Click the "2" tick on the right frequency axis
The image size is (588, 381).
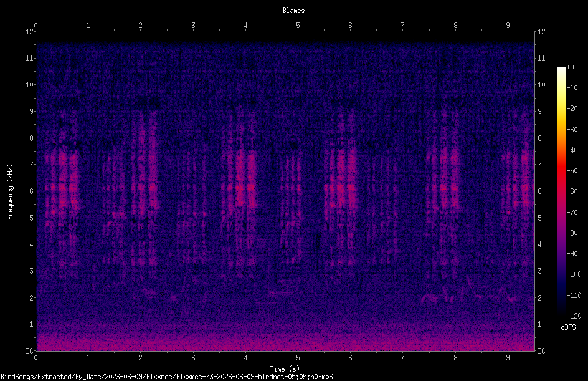point(539,297)
